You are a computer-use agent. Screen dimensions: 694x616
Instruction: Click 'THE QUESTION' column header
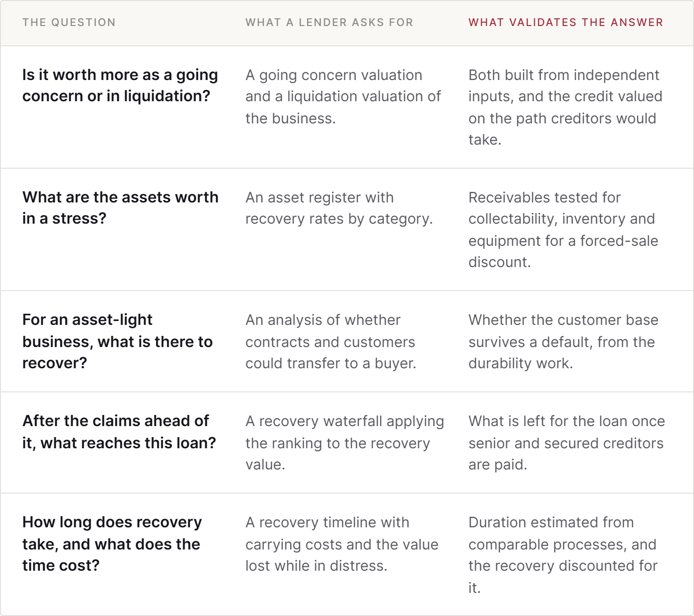click(x=69, y=23)
